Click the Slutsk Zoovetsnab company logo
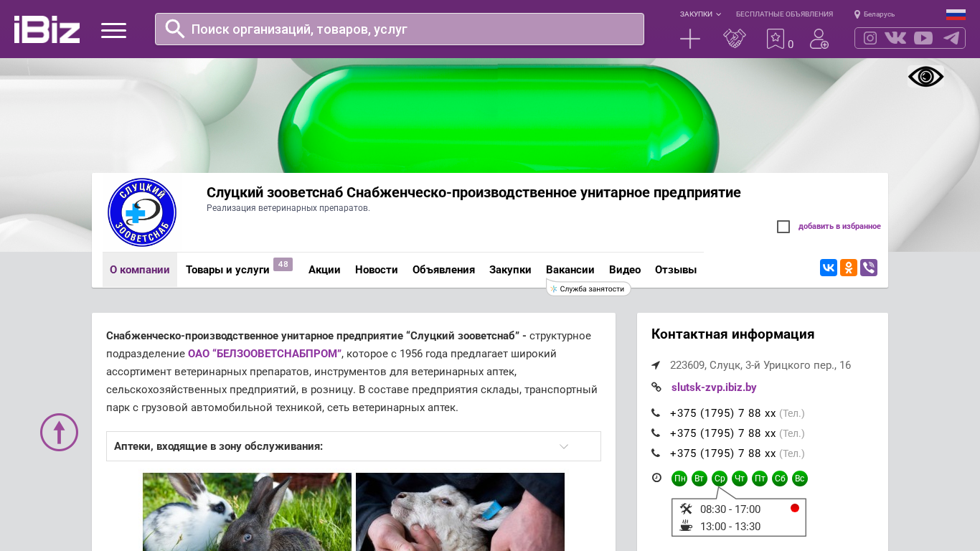The width and height of the screenshot is (980, 551). point(142,212)
